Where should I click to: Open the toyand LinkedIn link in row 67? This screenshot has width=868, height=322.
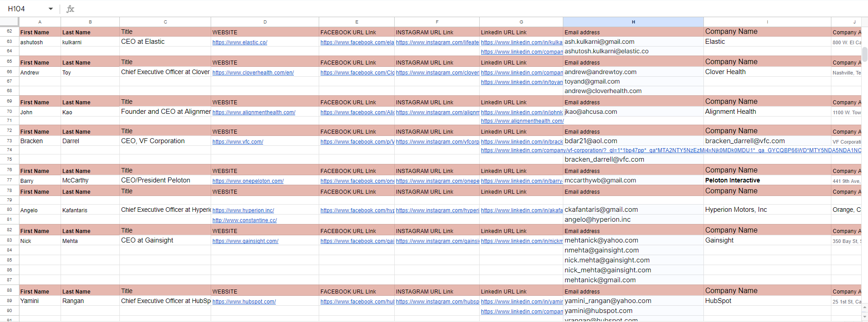[x=522, y=82]
